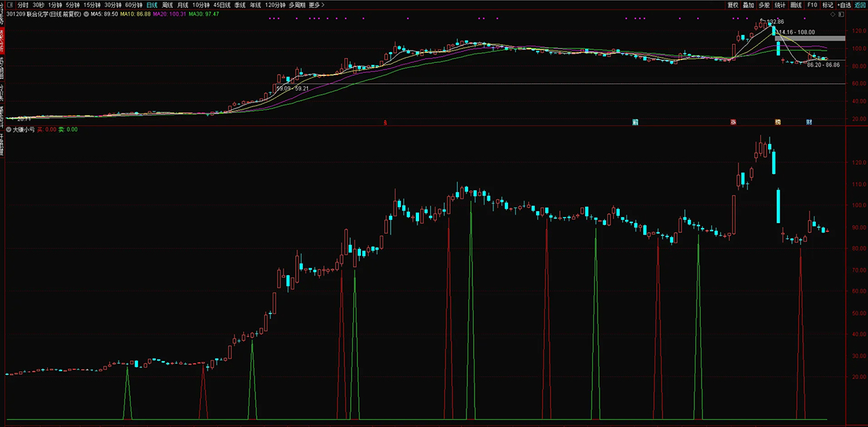Click the MA5: 89.50 indicator label
The height and width of the screenshot is (427, 868).
point(104,14)
